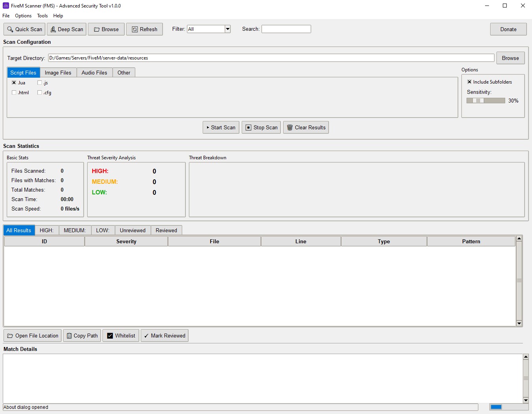The height and width of the screenshot is (414, 532).
Task: Open the Unreviewed results tab
Action: point(133,230)
